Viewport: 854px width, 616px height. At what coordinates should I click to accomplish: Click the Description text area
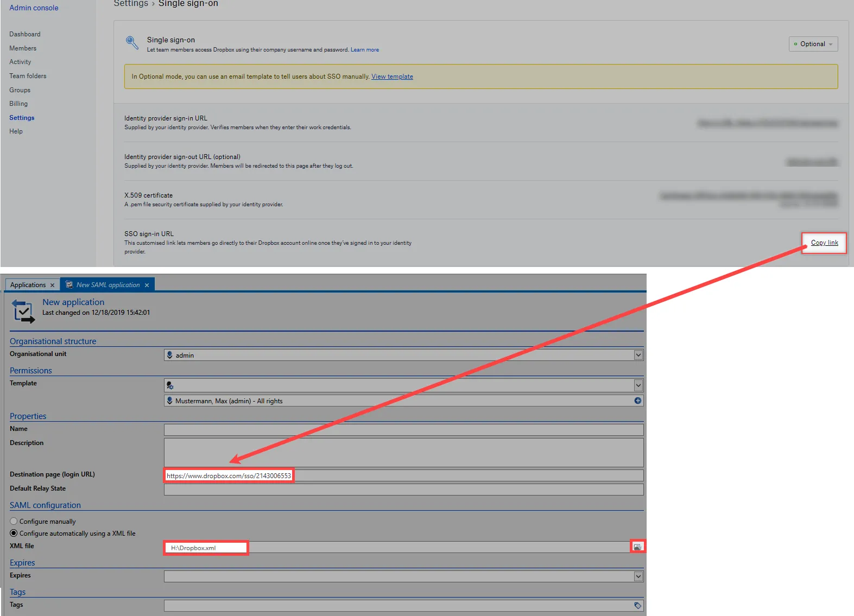coord(403,453)
